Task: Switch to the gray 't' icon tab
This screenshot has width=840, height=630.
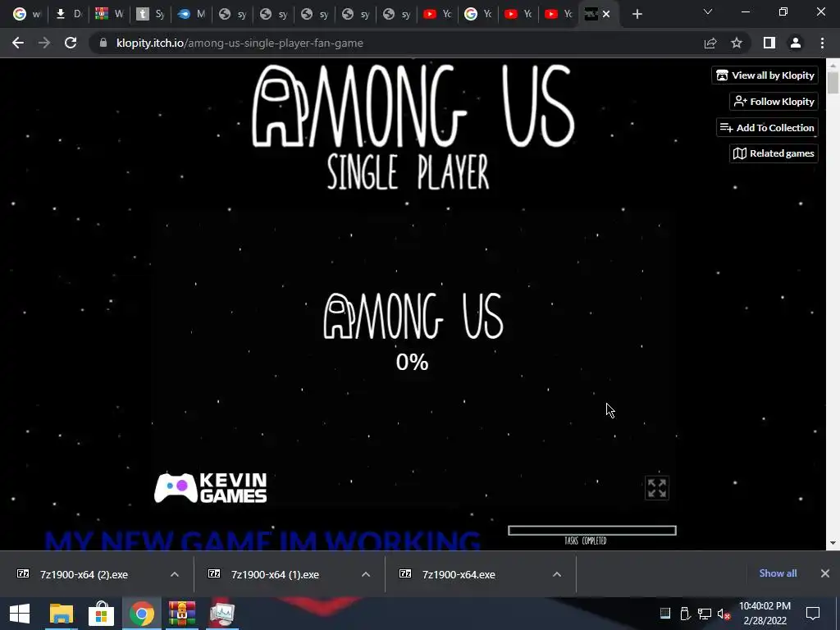Action: point(150,15)
